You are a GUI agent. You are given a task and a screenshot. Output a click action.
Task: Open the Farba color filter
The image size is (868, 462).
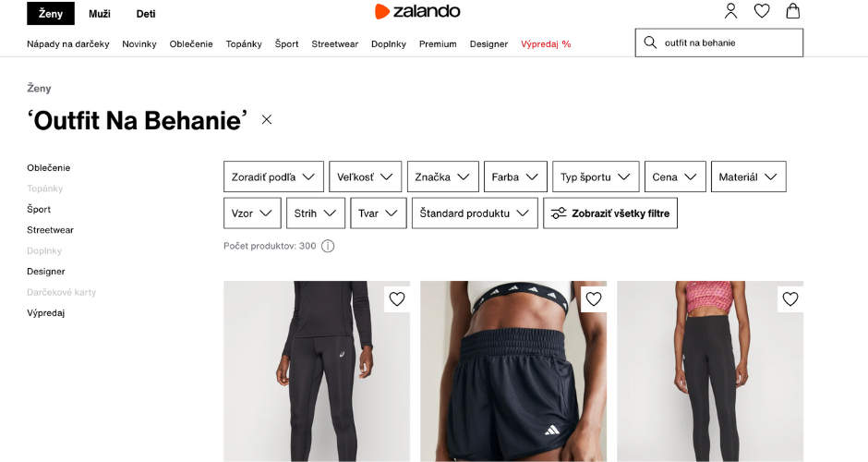(x=515, y=176)
